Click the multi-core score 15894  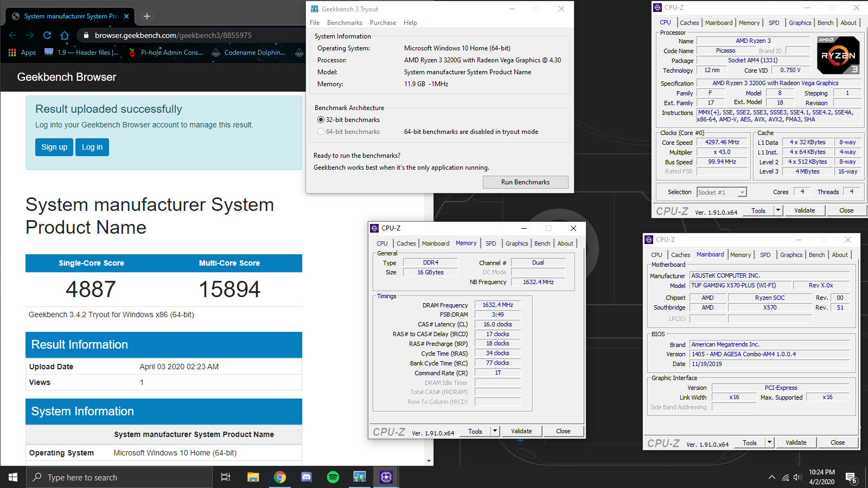click(x=229, y=289)
